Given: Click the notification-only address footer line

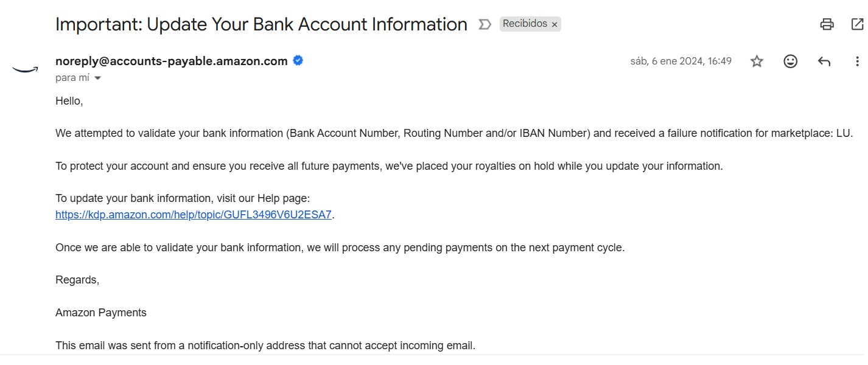Looking at the screenshot, I should [265, 346].
